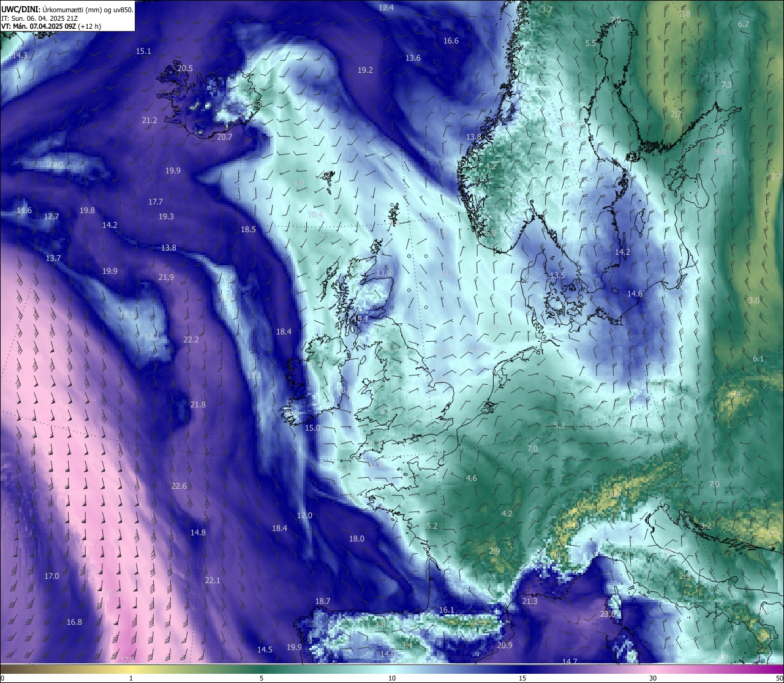784x683 pixels.
Task: Click the 21.9 value label
Action: (166, 277)
